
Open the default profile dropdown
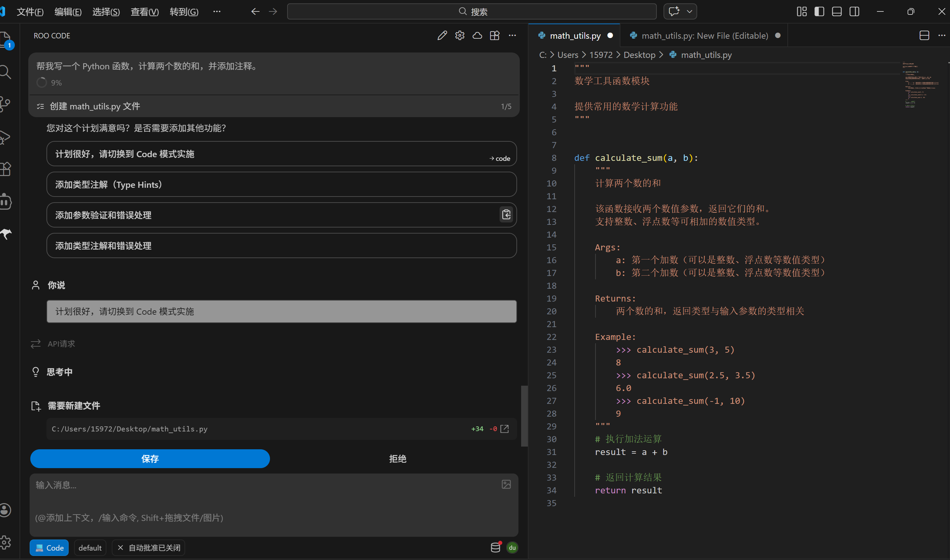pos(90,548)
